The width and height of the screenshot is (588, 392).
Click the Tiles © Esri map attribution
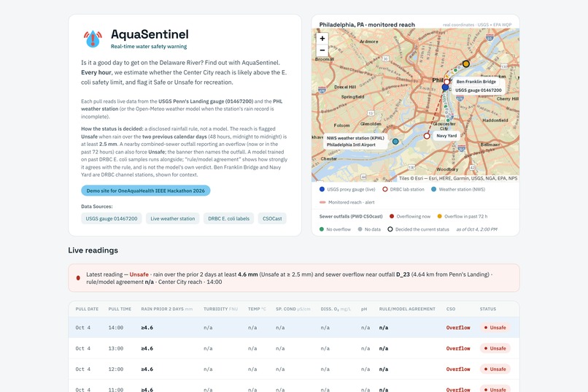point(458,179)
